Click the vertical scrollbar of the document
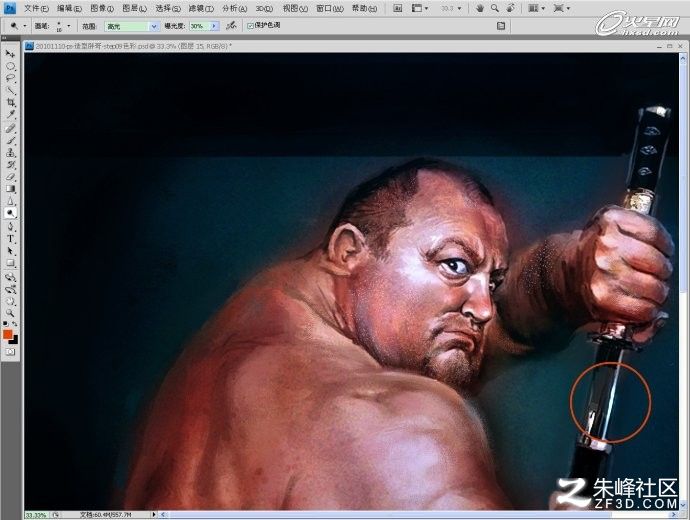690x520 pixels. 683,282
